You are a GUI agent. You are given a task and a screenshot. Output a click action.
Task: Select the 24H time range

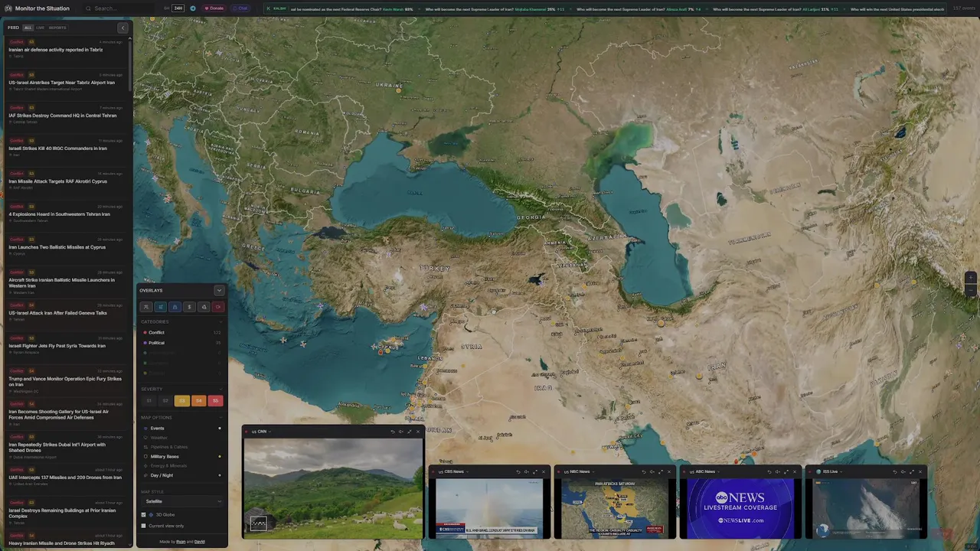point(178,8)
